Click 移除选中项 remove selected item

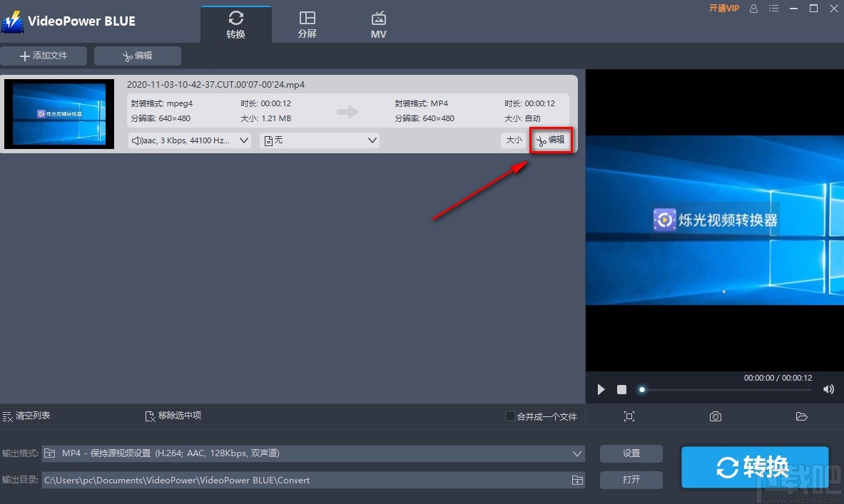coord(173,416)
